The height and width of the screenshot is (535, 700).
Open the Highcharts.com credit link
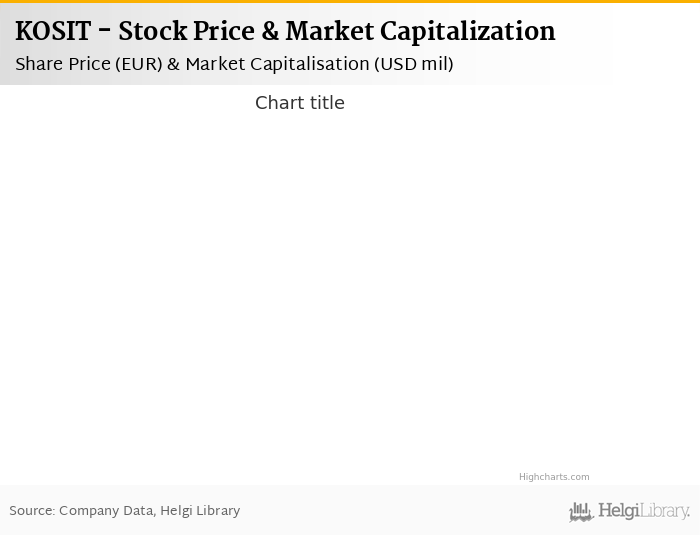pos(554,477)
